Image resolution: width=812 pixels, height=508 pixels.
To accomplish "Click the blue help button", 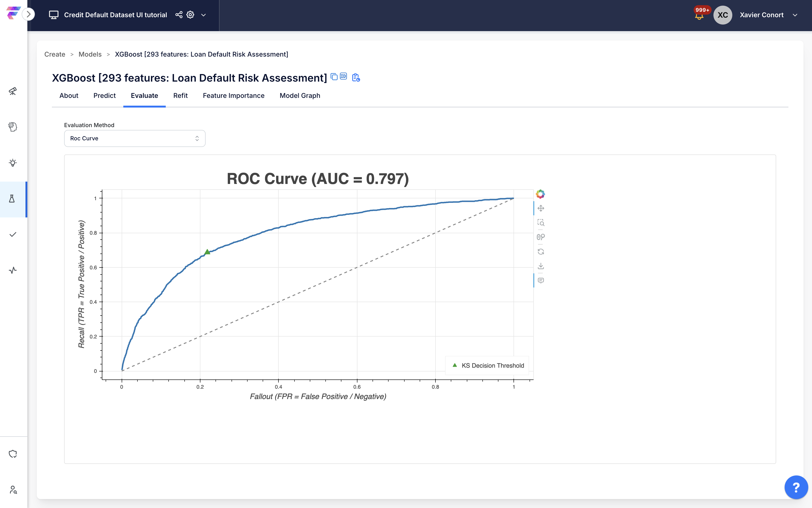I will click(796, 487).
